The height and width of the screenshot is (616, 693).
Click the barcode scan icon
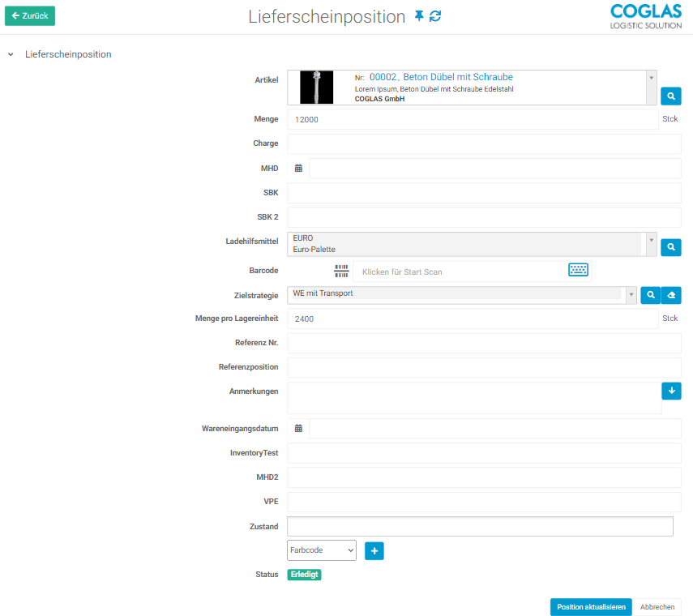click(341, 271)
